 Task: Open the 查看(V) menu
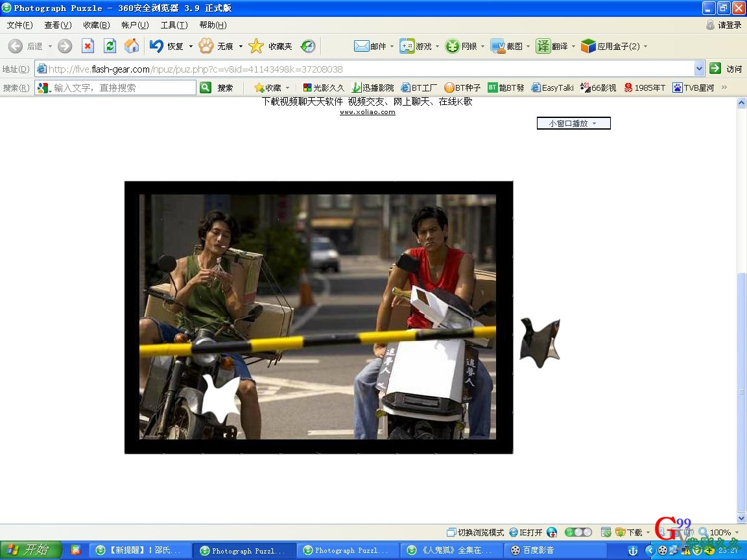click(x=58, y=25)
